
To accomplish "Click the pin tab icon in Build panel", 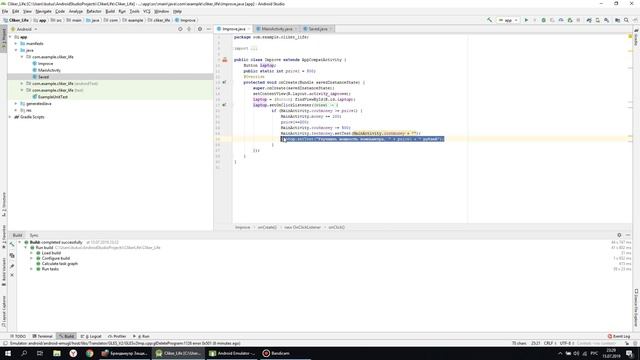I will [12, 266].
